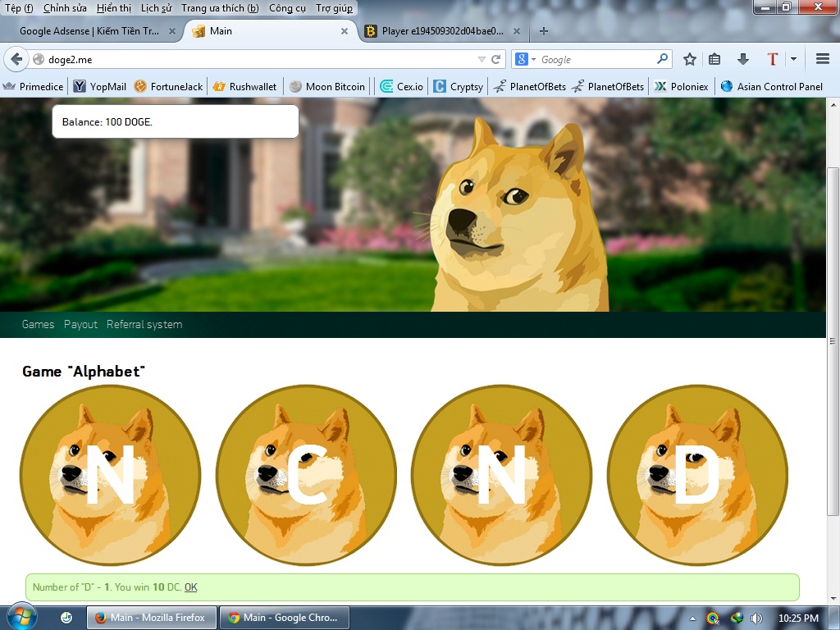The height and width of the screenshot is (630, 840).
Task: Open the Trợ giúp menu
Action: coord(334,8)
